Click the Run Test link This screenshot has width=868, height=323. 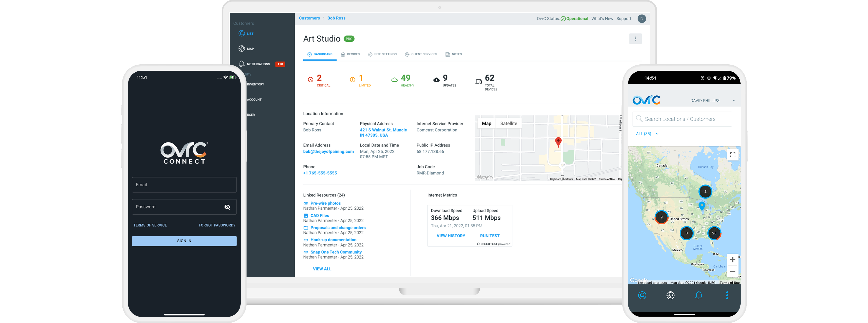[490, 236]
